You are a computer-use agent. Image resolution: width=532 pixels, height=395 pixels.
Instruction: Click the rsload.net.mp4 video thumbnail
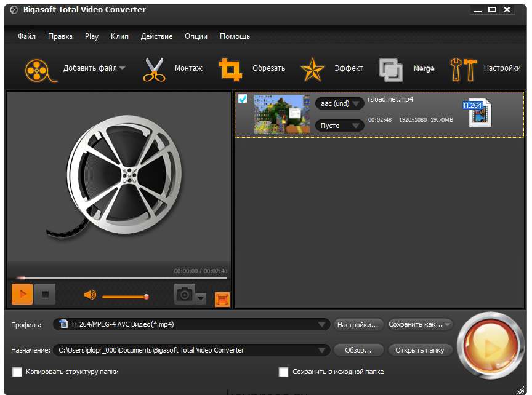click(x=282, y=114)
